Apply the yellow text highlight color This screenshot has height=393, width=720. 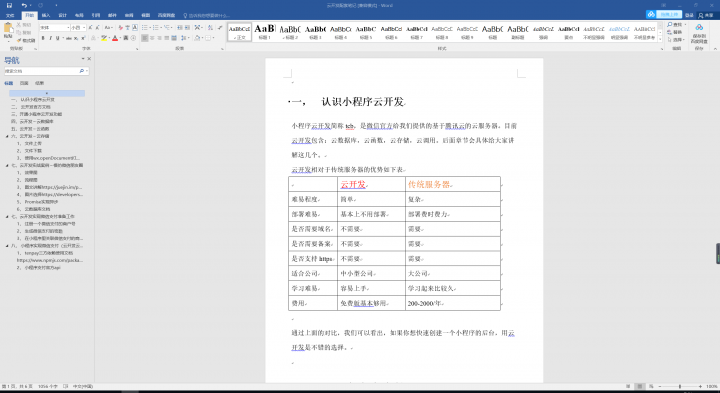104,38
